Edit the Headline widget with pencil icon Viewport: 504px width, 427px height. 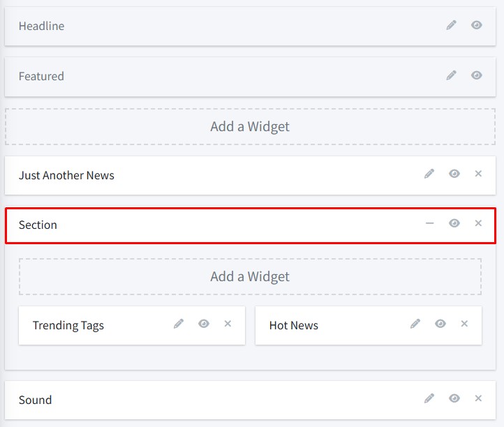click(452, 25)
